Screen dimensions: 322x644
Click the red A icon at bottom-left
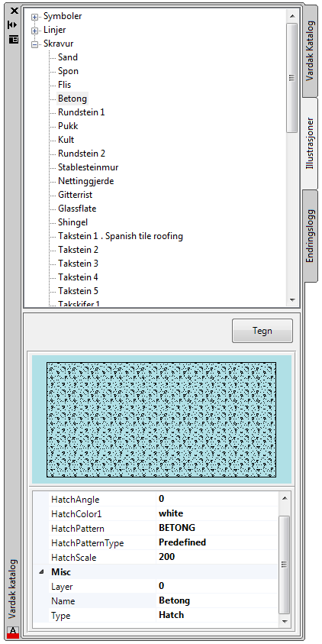pyautogui.click(x=13, y=631)
